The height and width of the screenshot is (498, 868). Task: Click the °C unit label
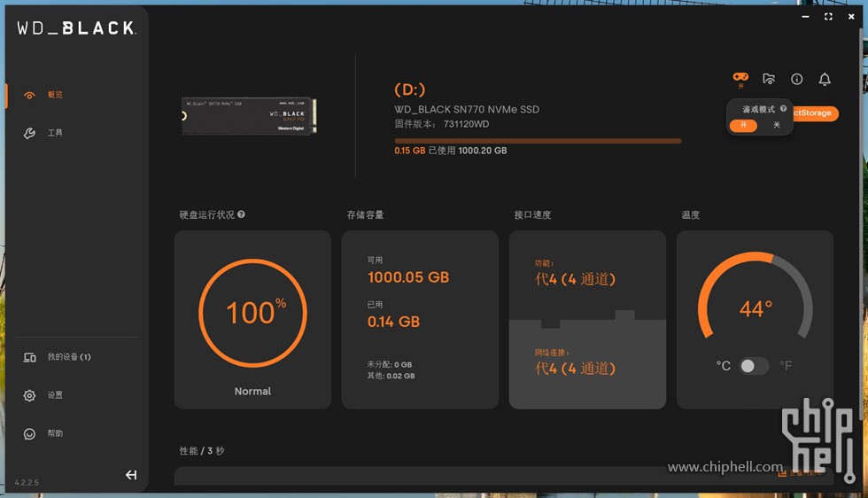[x=724, y=366]
